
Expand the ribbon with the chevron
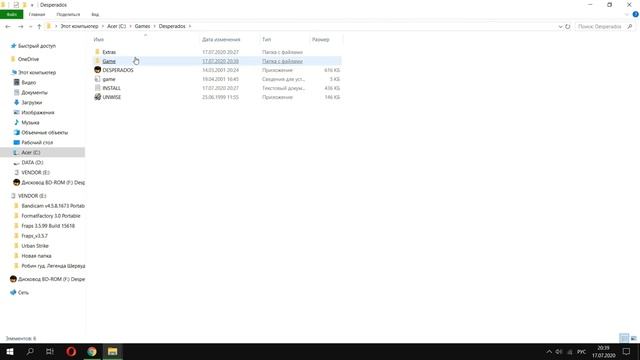(627, 14)
